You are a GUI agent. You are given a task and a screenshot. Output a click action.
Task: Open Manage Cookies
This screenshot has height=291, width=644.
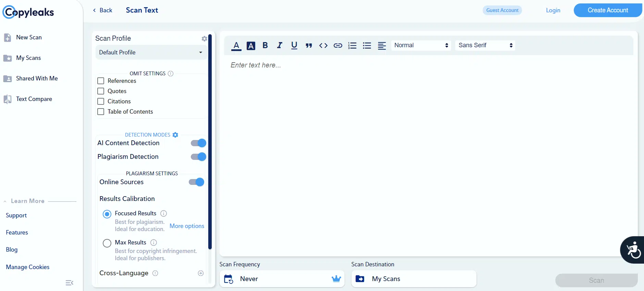[27, 267]
